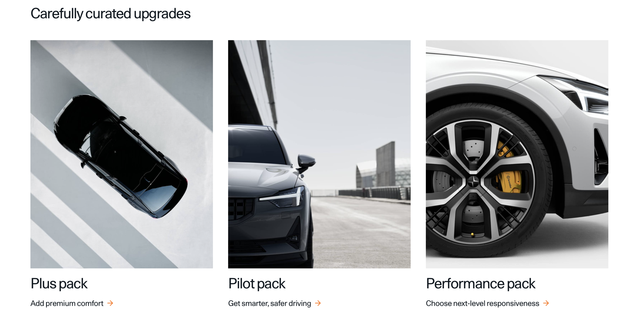Select the Performance pack heading
Screen dimensions: 644x329
(481, 284)
